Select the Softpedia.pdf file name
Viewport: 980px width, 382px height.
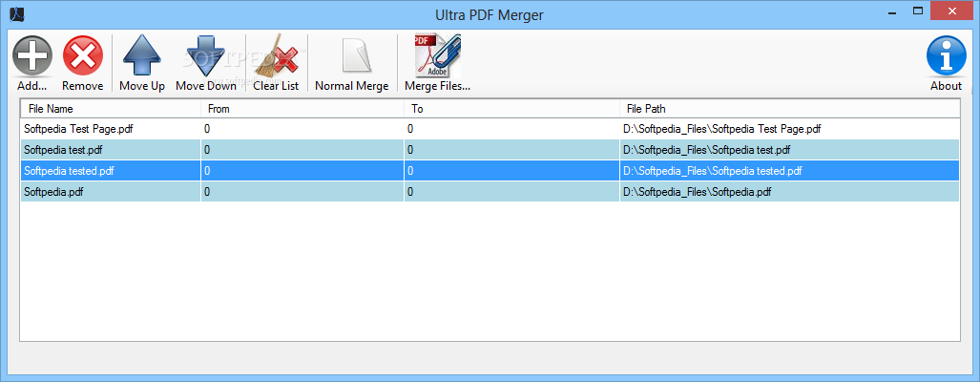tap(53, 192)
